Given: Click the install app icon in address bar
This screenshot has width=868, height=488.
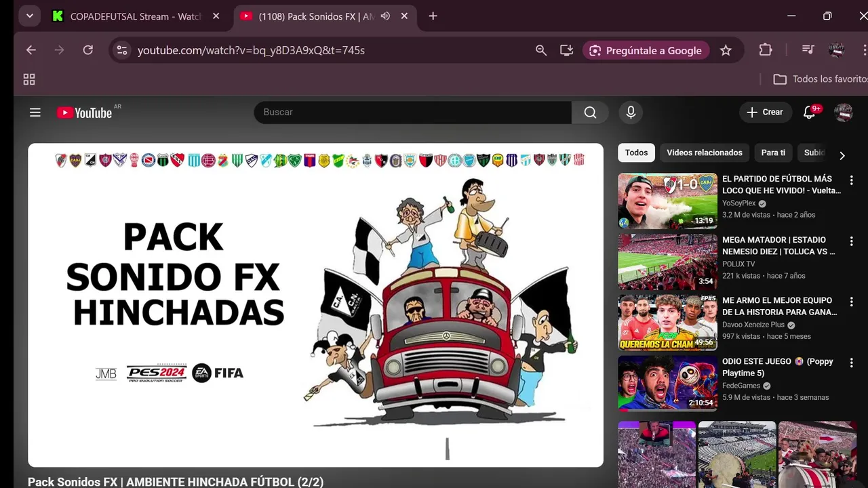Looking at the screenshot, I should click(567, 50).
